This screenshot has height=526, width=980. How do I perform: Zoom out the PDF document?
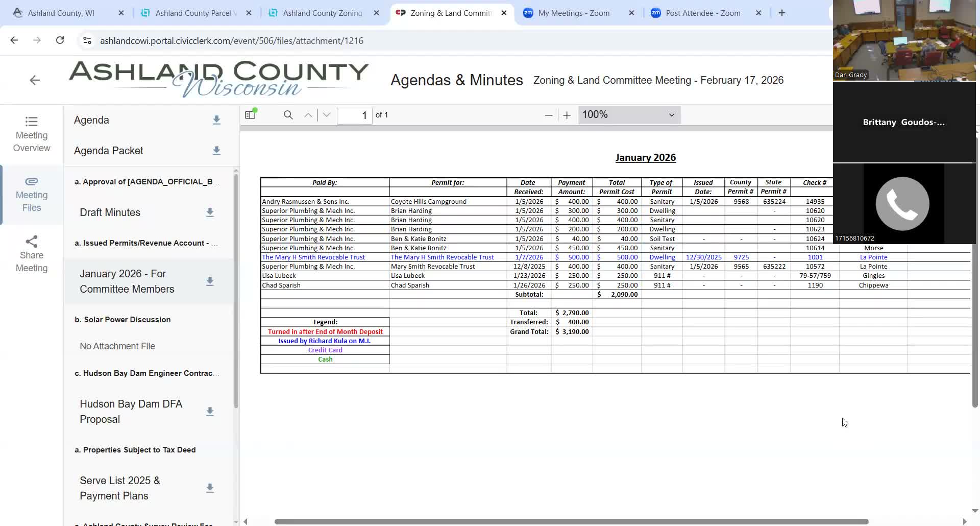tap(549, 115)
